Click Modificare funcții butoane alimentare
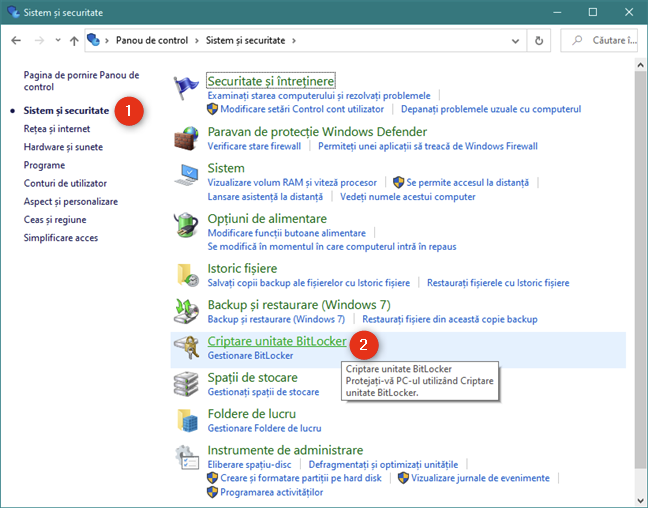The width and height of the screenshot is (648, 508). [286, 233]
